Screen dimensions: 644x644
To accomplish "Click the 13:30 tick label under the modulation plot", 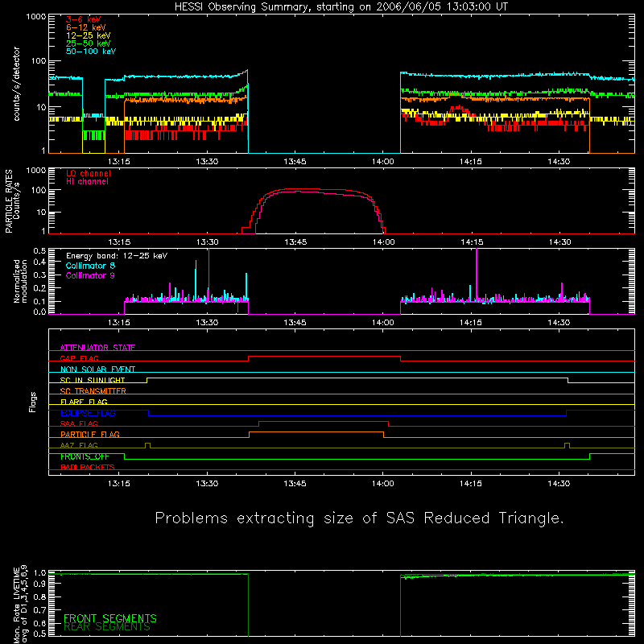I will (207, 323).
